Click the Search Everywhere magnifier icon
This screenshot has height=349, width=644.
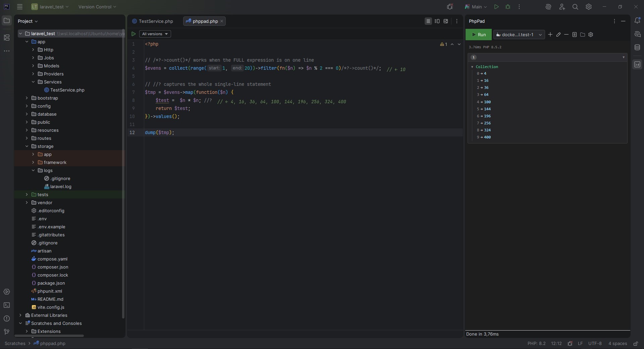[575, 7]
